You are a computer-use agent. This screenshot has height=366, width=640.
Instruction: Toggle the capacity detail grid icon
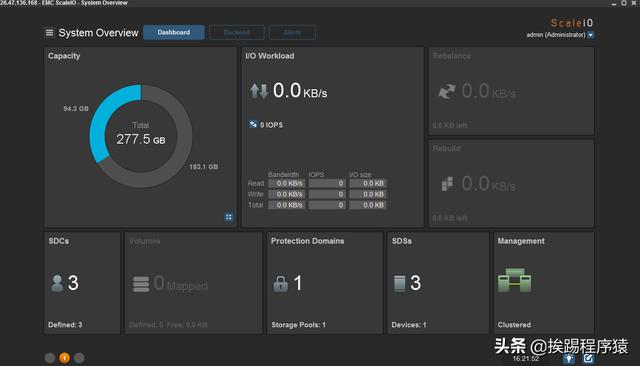coord(229,217)
